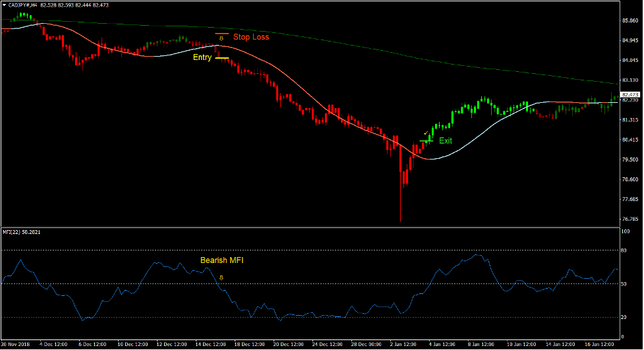This screenshot has height=350, width=644.
Task: Click the MFI scale value 80
Action: click(624, 251)
